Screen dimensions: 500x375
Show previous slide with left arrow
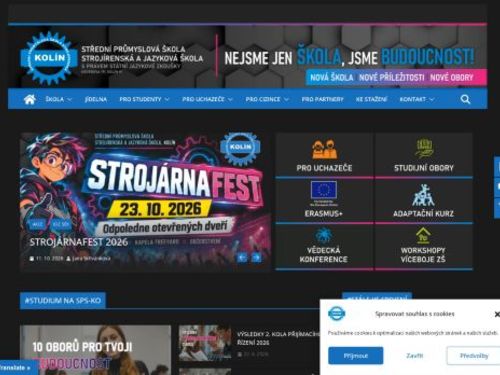click(242, 258)
